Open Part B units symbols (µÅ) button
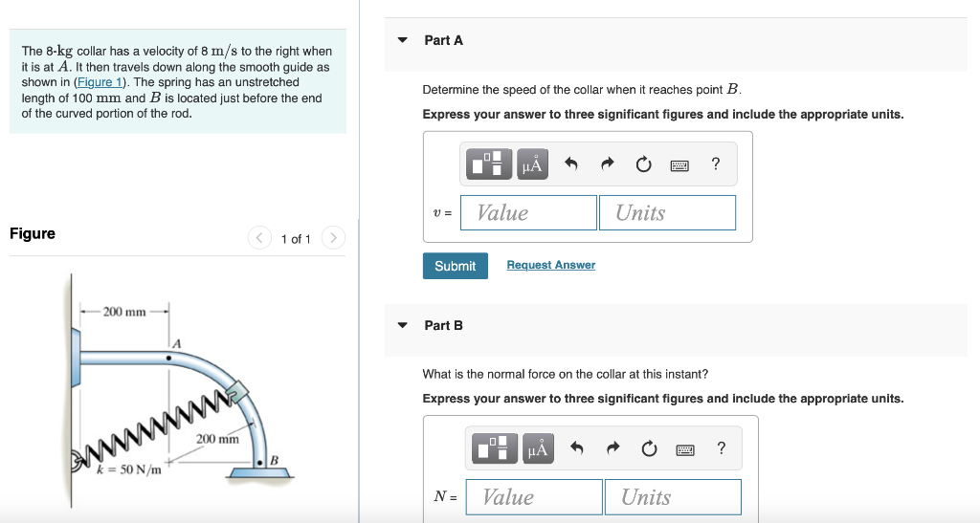 (x=538, y=448)
